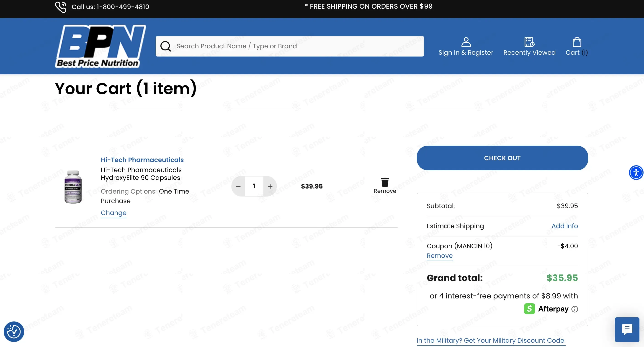Open Sign In & Register account icon

point(466,42)
